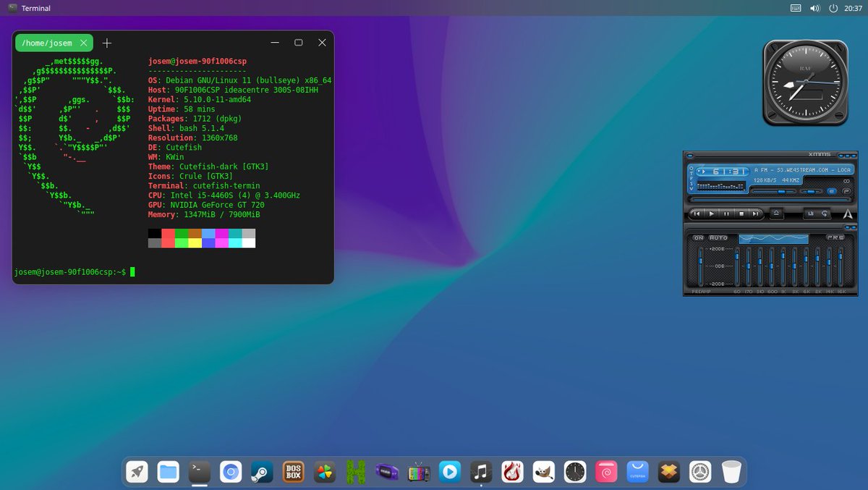Click the volume speaker in top bar

pyautogui.click(x=814, y=8)
